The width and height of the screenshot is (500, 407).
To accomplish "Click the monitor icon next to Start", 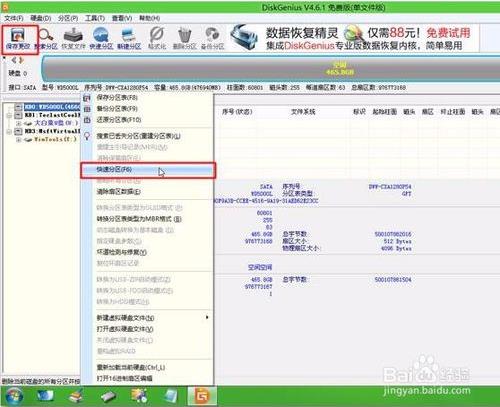I will 45,396.
